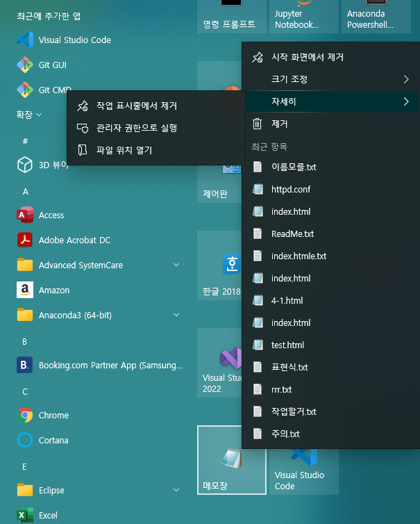Select 자세히 in context menu
Viewport: 420px width, 524px height.
click(331, 101)
